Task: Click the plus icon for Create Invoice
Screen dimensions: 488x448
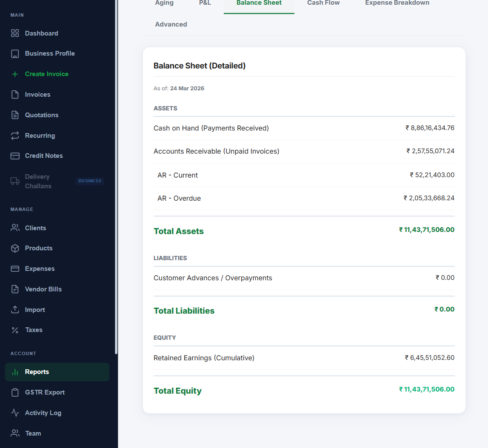Action: 15,74
